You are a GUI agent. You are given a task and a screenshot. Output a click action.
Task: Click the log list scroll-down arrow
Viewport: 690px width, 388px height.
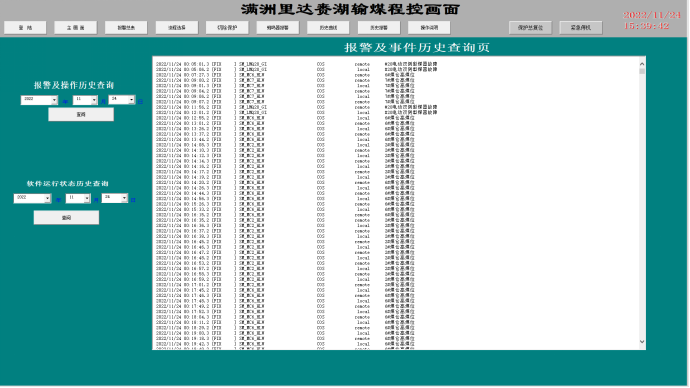[x=642, y=342]
